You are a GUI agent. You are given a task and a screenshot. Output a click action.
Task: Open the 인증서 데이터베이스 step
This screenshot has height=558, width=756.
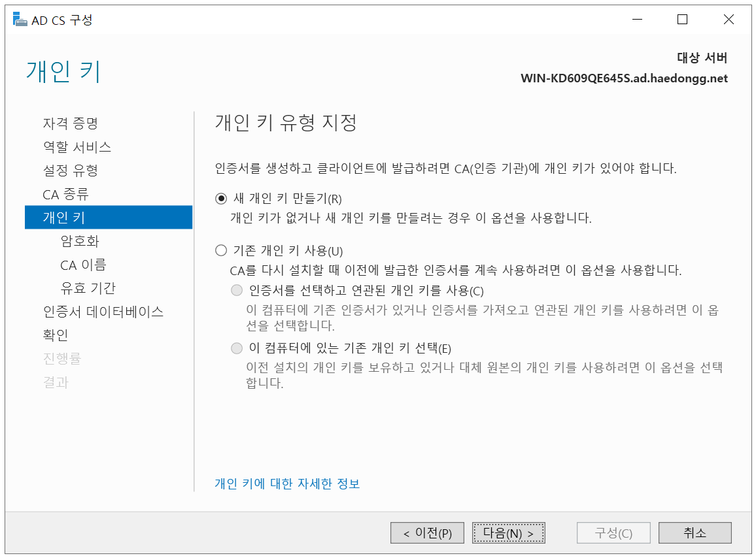[103, 312]
